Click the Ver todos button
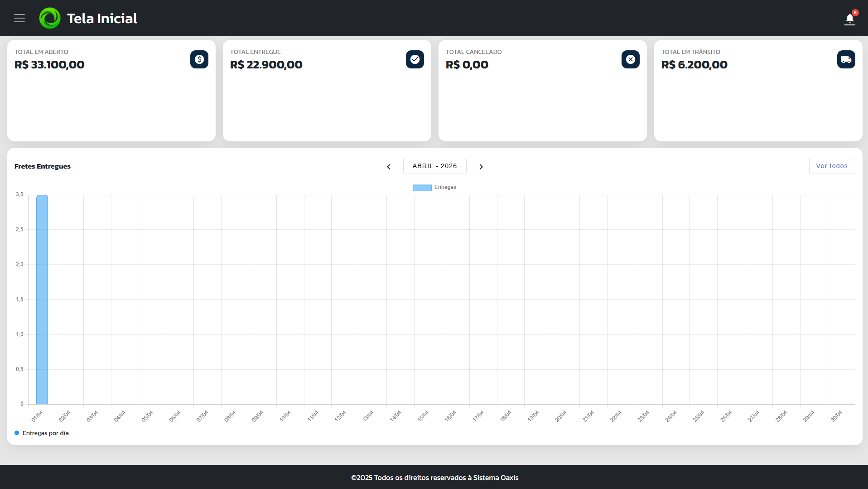Image resolution: width=868 pixels, height=489 pixels. [x=832, y=165]
